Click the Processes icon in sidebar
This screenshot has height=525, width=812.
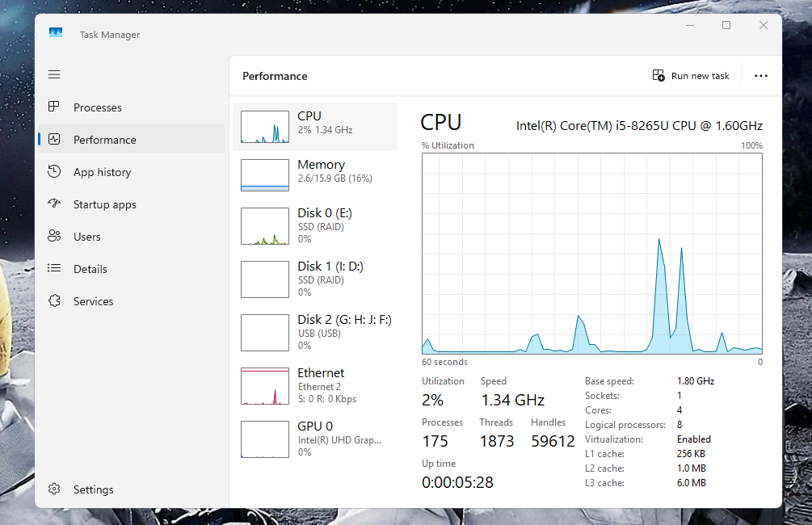coord(54,107)
